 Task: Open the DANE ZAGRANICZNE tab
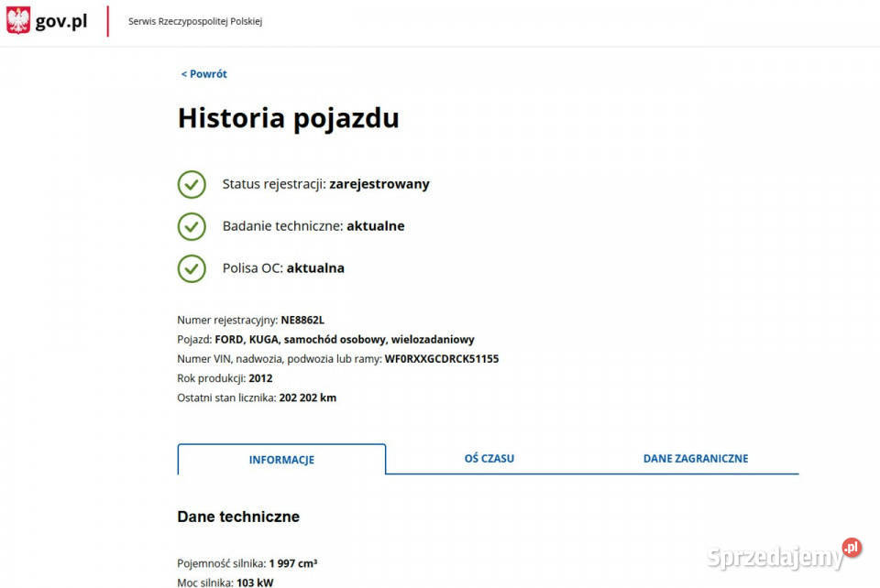695,458
